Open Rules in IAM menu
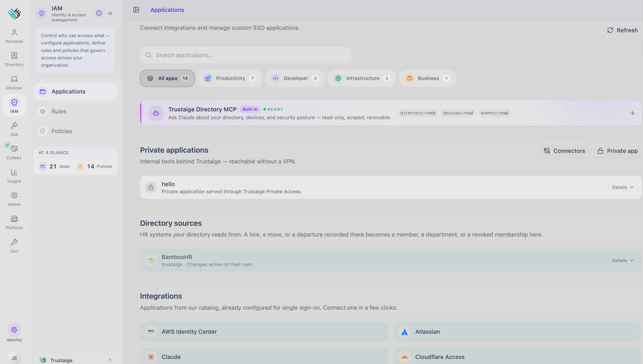643x364 pixels. click(x=75, y=111)
